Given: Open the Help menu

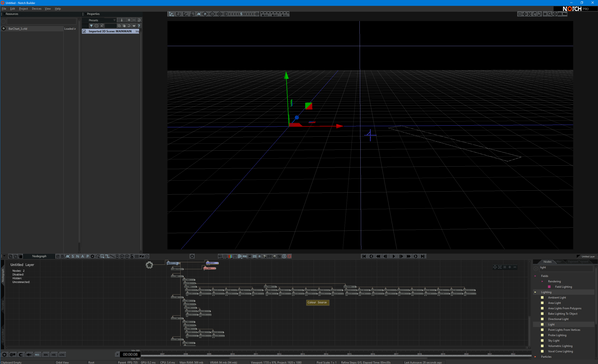Looking at the screenshot, I should 58,8.
